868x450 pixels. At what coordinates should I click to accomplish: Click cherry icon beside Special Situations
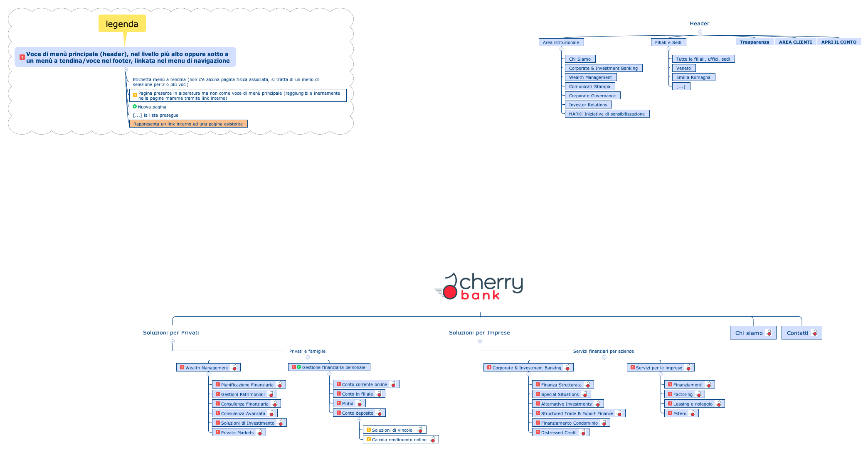[585, 394]
